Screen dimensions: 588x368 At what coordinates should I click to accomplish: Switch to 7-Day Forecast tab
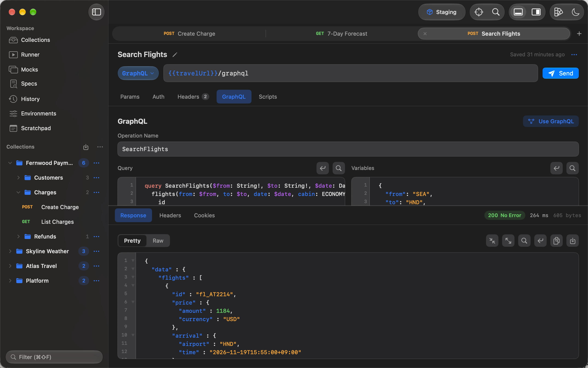click(x=342, y=34)
